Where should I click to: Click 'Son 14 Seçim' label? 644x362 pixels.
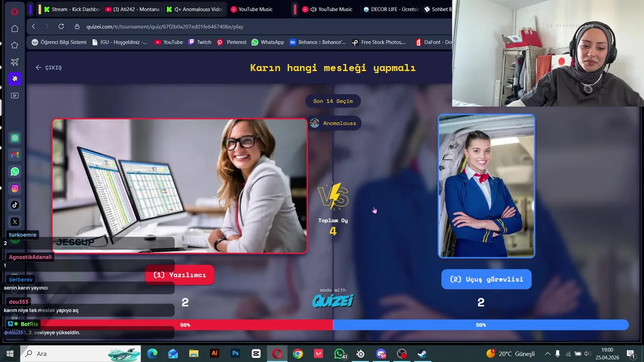[x=333, y=101]
